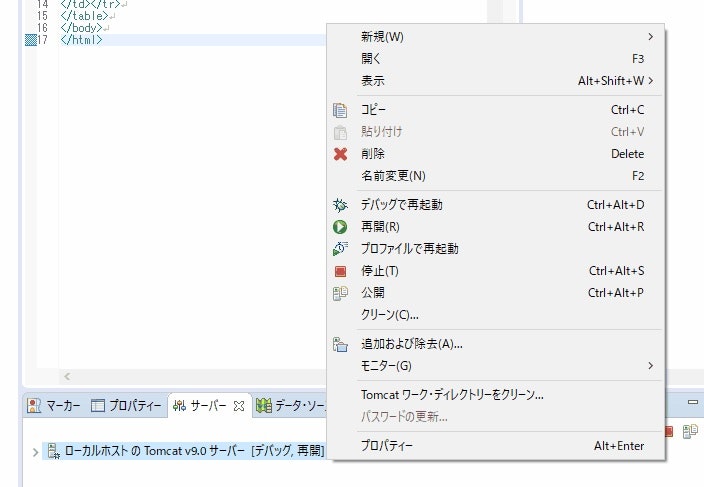Screen dimensions: 704x487
Task: Click the bug icon for debug restart
Action: pos(340,205)
